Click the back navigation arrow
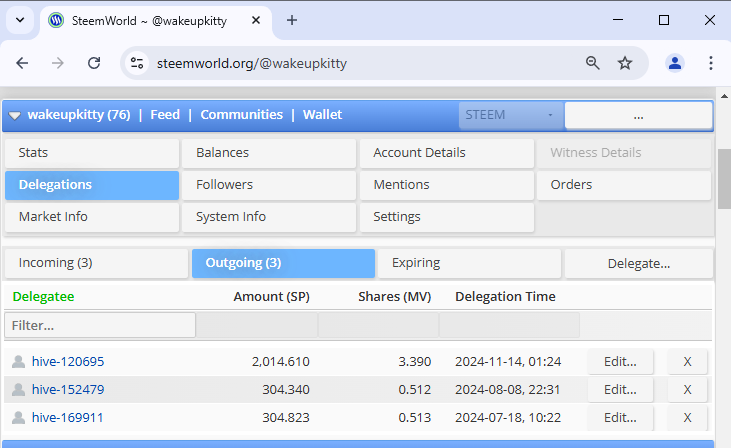The image size is (731, 448). pos(22,63)
